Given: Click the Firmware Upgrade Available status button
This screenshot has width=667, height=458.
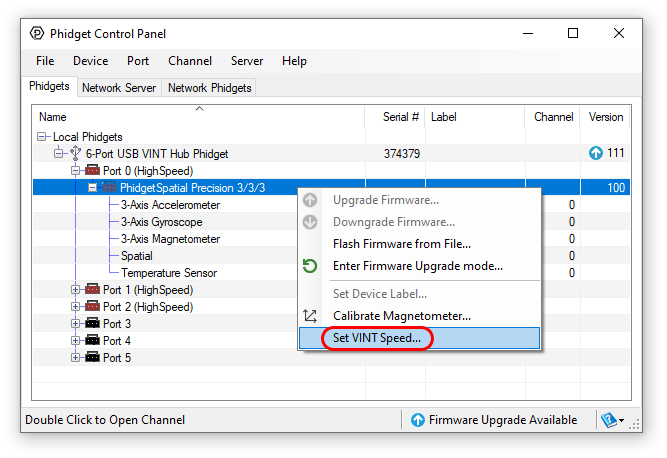Looking at the screenshot, I should click(493, 420).
